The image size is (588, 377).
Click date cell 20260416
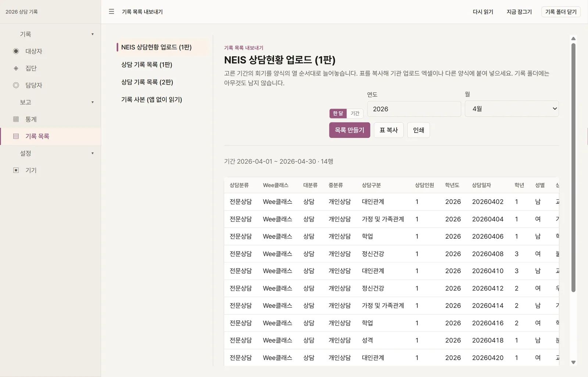[488, 323]
